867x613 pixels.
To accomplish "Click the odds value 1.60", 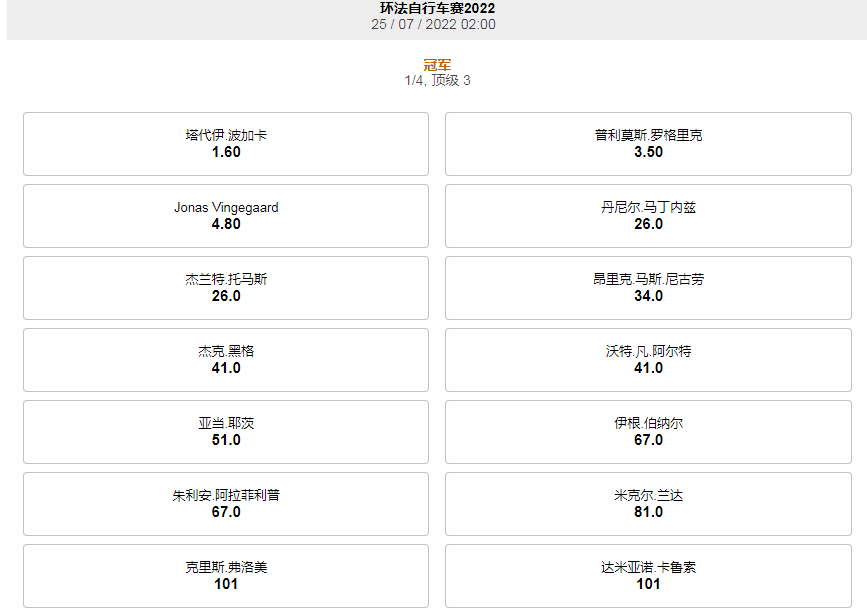I will coord(225,152).
